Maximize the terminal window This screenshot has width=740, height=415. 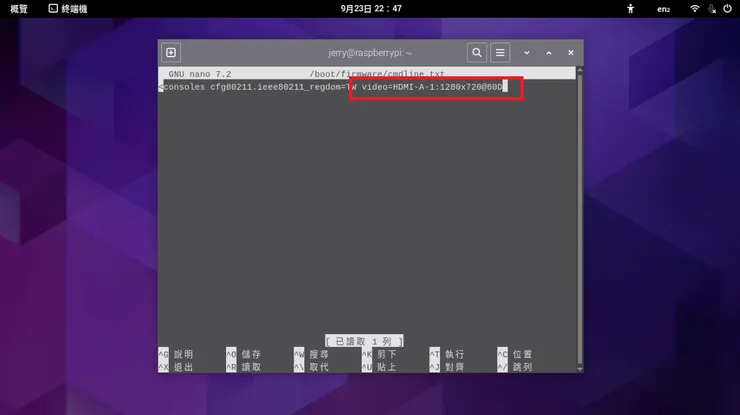point(549,53)
